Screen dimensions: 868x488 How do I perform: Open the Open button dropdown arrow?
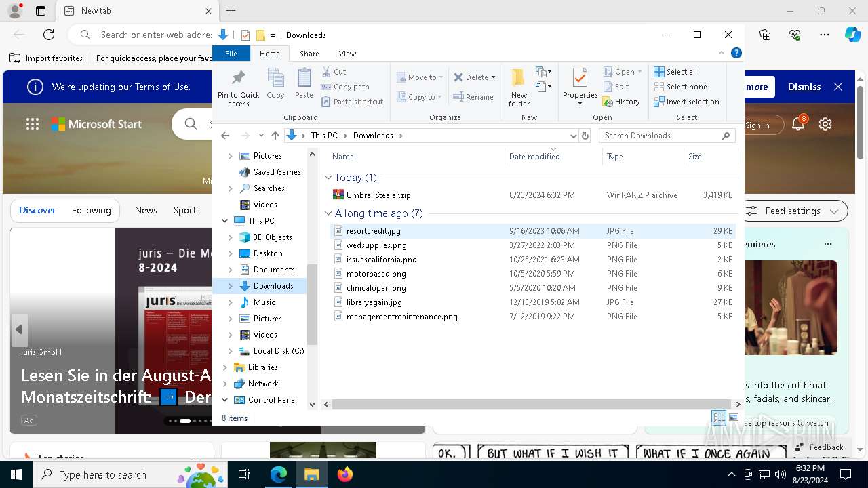pyautogui.click(x=639, y=72)
